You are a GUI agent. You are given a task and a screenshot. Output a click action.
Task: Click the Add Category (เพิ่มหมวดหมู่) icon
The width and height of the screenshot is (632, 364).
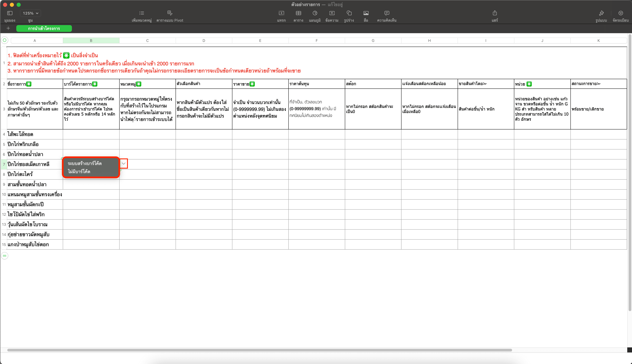tap(142, 13)
